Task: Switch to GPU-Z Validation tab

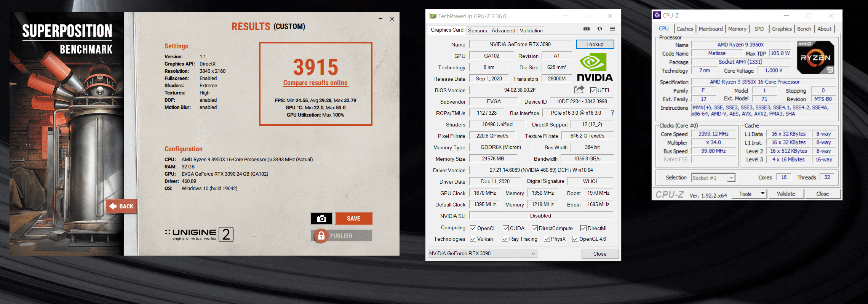Action: point(531,30)
